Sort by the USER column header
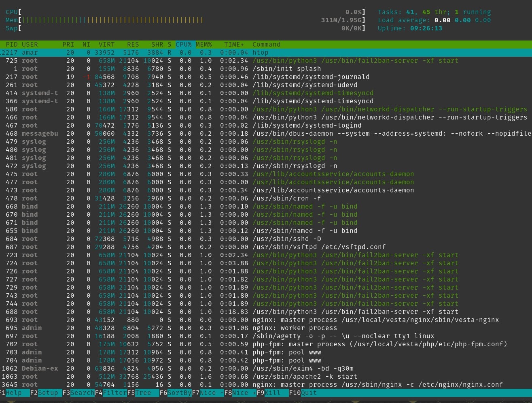The width and height of the screenshot is (532, 403). (30, 45)
